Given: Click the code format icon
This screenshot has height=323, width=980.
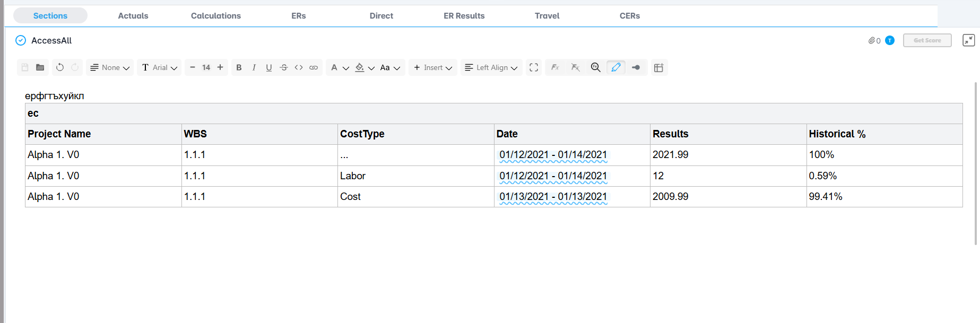Looking at the screenshot, I should point(299,67).
